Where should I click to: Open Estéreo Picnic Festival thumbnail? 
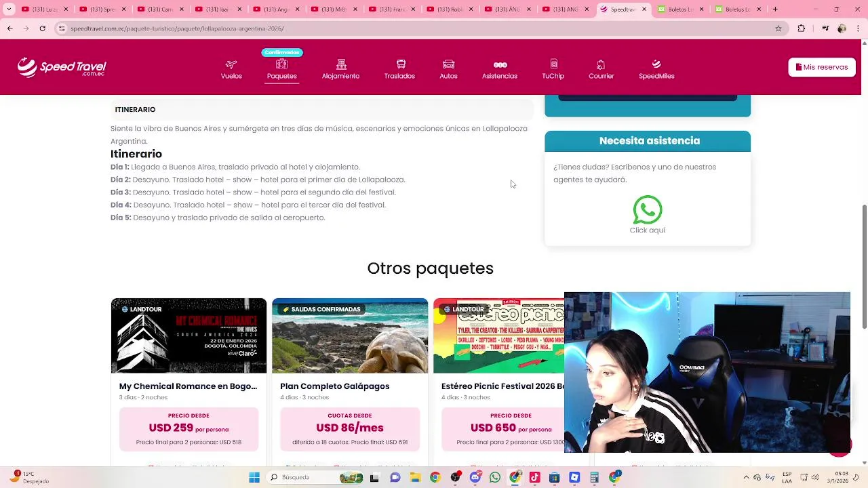498,335
